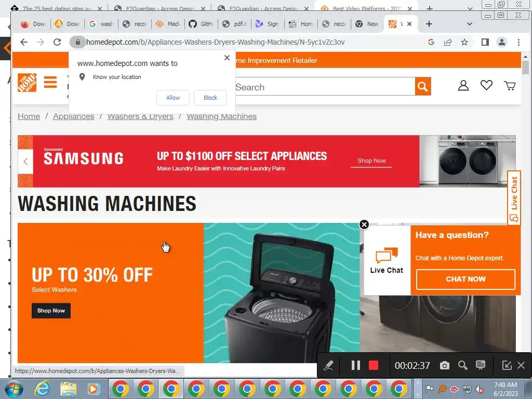Click into the Search input field
The height and width of the screenshot is (399, 532).
[325, 87]
